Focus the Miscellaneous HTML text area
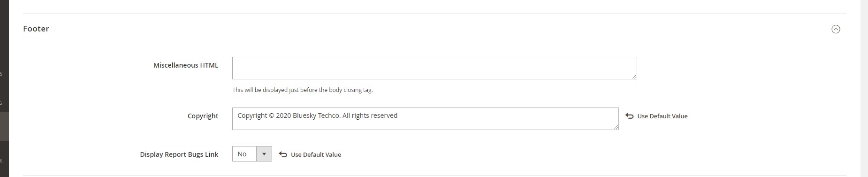Image resolution: width=868 pixels, height=177 pixels. 434,68
